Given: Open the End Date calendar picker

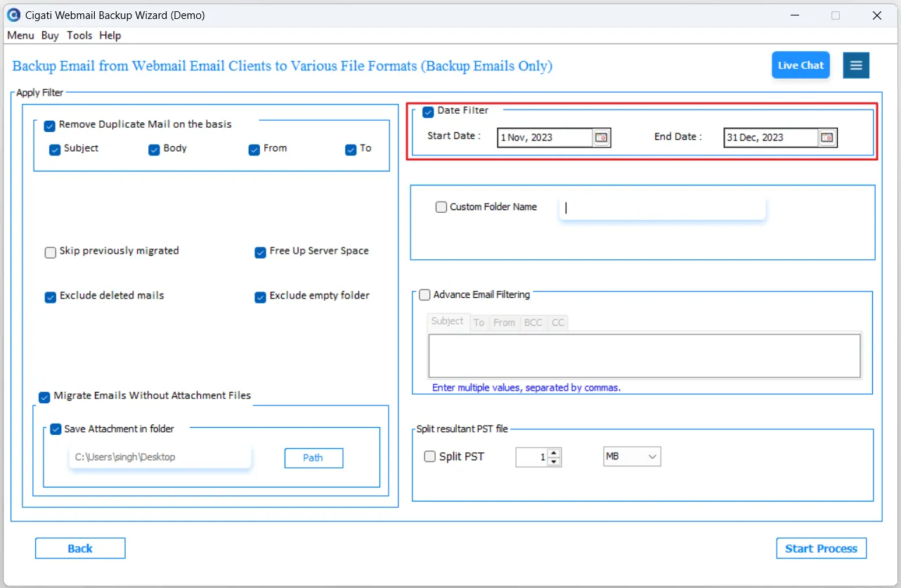Looking at the screenshot, I should point(828,138).
